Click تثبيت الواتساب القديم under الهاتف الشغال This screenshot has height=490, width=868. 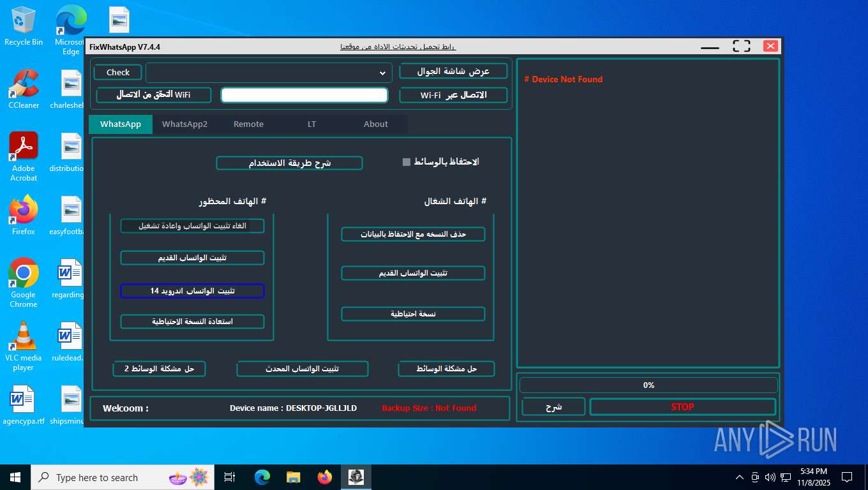[x=413, y=273]
